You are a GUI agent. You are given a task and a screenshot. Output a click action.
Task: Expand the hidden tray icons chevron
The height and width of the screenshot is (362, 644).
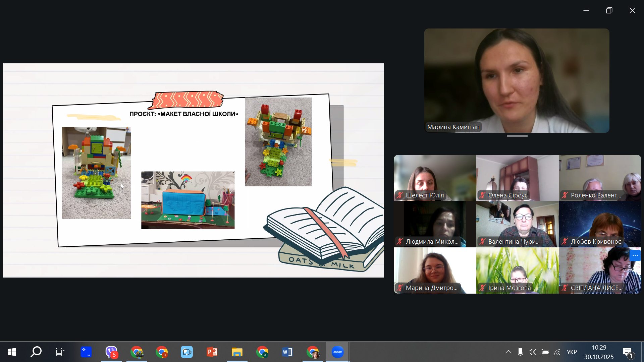click(x=508, y=352)
